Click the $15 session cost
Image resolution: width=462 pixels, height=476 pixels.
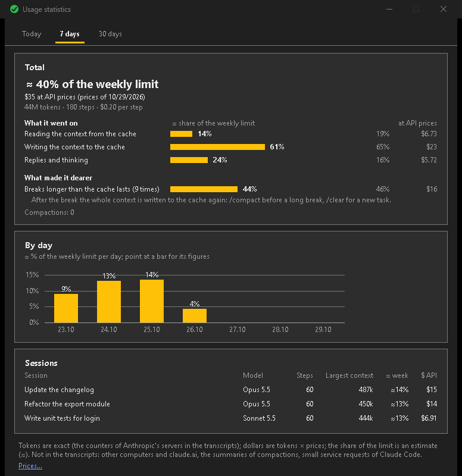(432, 390)
